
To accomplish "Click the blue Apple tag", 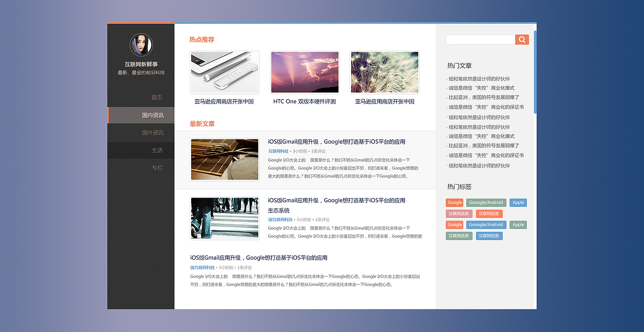I will (518, 203).
